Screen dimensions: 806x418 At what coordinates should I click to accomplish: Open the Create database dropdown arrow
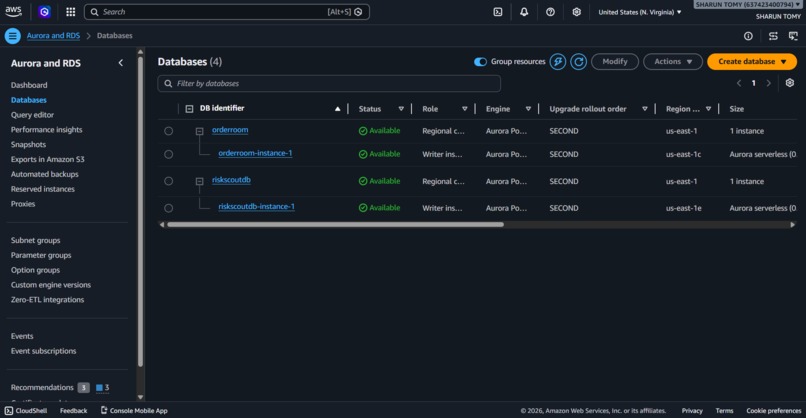(783, 62)
